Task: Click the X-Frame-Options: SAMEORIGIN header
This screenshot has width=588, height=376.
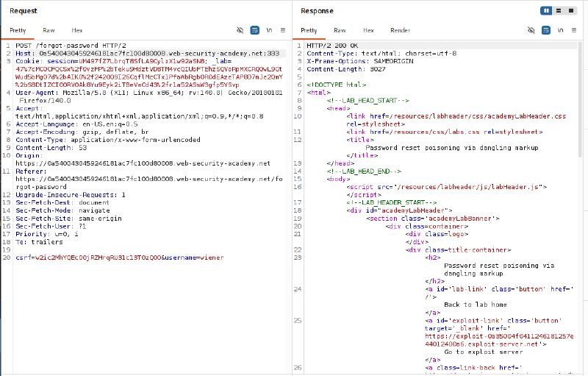Action: (360, 61)
